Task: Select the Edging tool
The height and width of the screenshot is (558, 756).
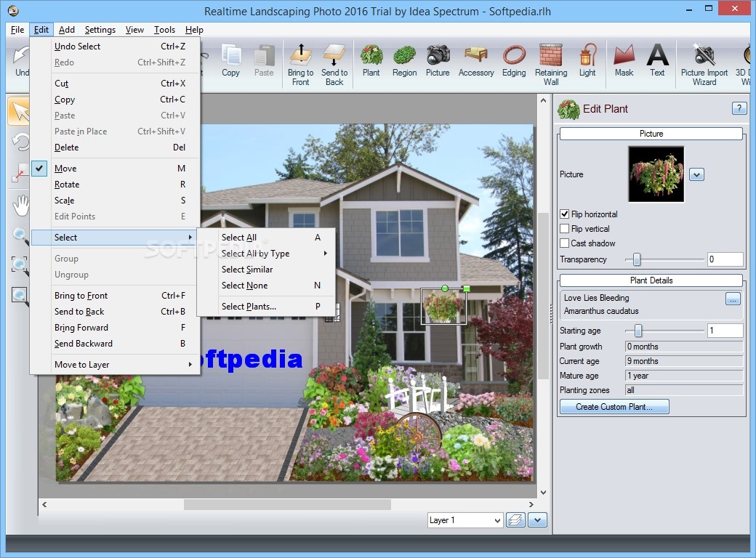Action: tap(514, 61)
